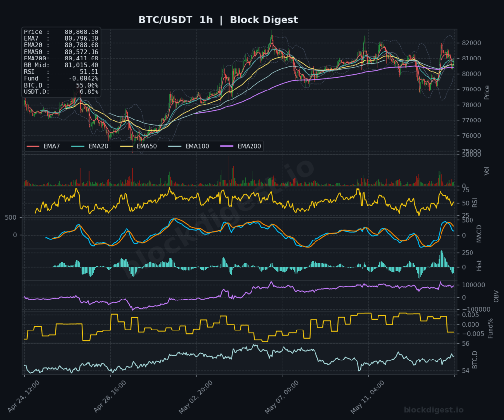Viewport: 504px width, 420px height.
Task: Click the 500 label left of MACD panel
Action: [11, 218]
